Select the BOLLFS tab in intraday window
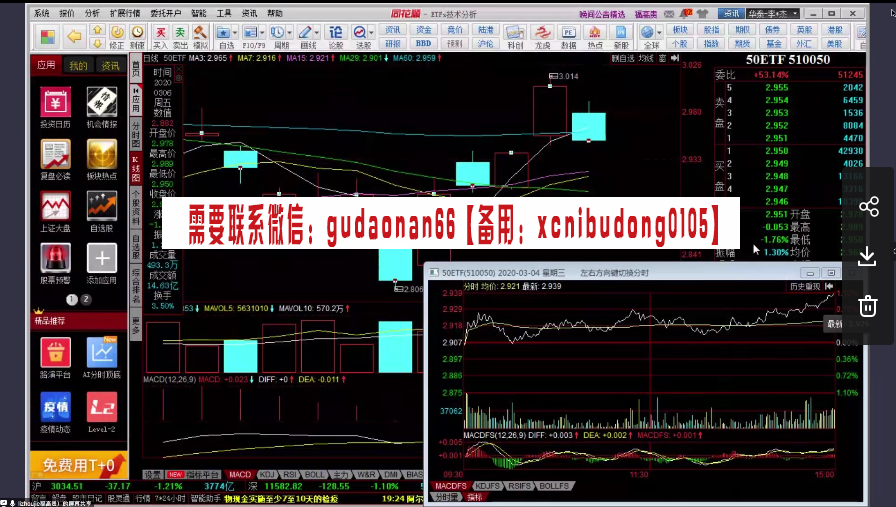Screen dimensions: 896x507 tap(554, 486)
